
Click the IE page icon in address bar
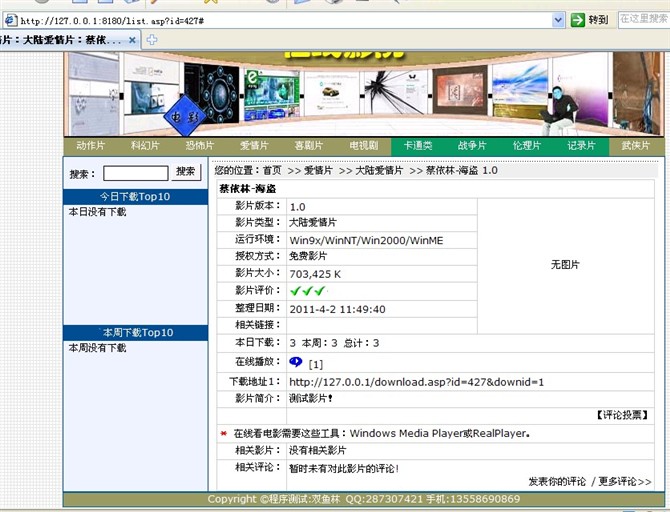click(9, 19)
